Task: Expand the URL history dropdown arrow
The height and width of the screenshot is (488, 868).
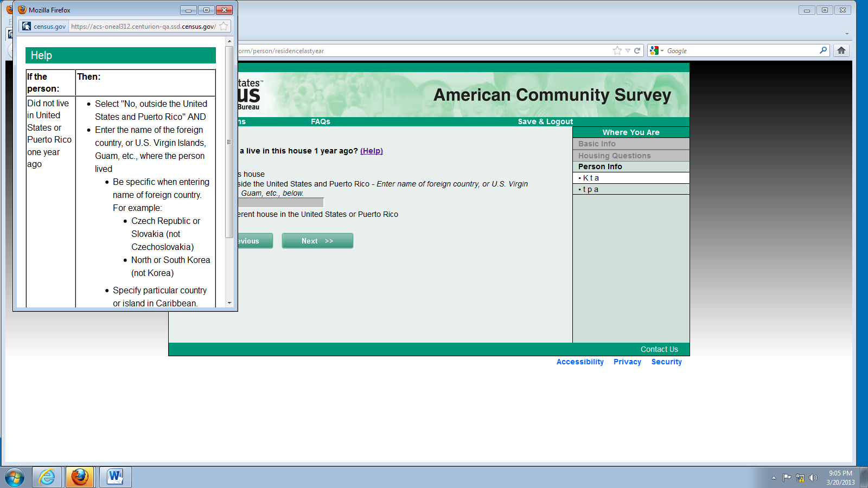Action: point(628,50)
